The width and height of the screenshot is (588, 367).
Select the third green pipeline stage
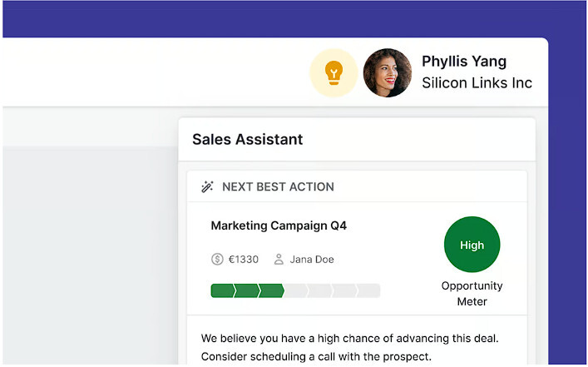click(272, 290)
